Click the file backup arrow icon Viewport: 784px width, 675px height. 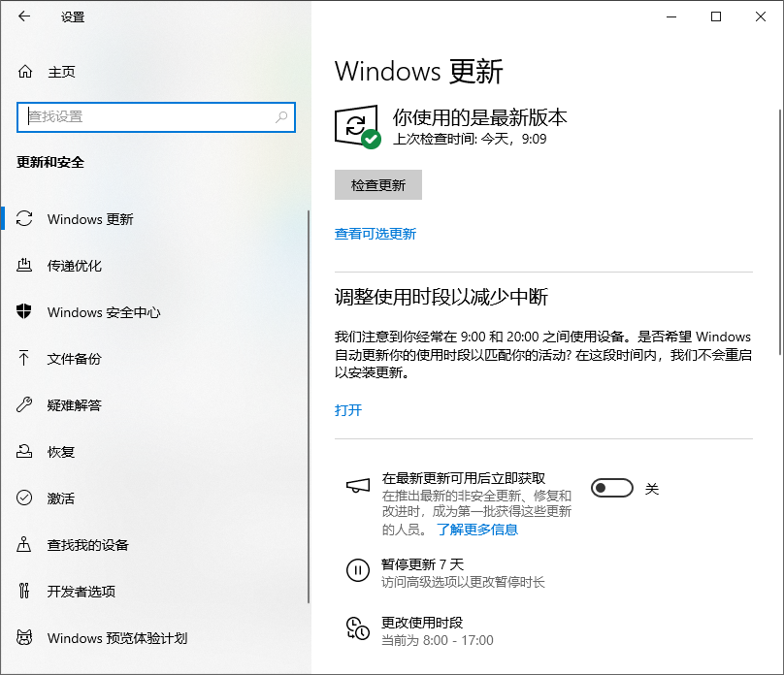(24, 358)
